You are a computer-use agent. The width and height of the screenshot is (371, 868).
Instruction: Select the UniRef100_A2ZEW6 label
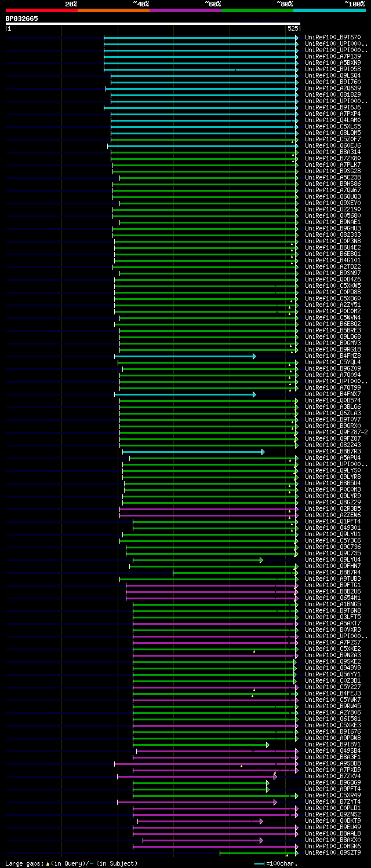pos(333,515)
